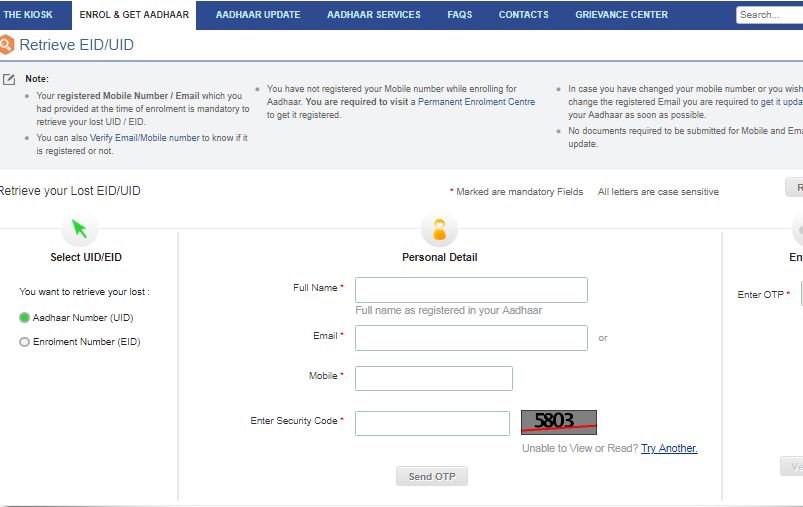Click the 'Enter OTP' label
The width and height of the screenshot is (803, 507).
[760, 294]
